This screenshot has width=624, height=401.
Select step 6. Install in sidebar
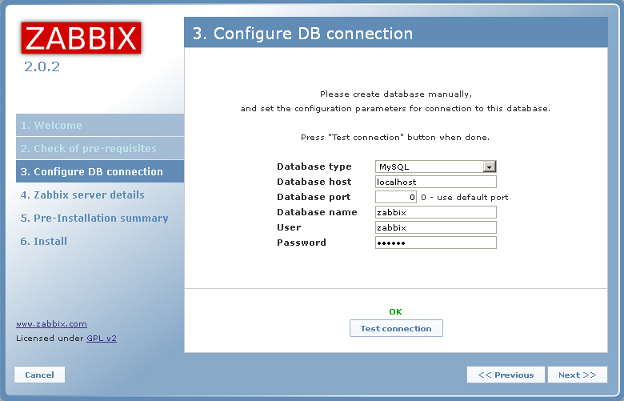tap(44, 241)
